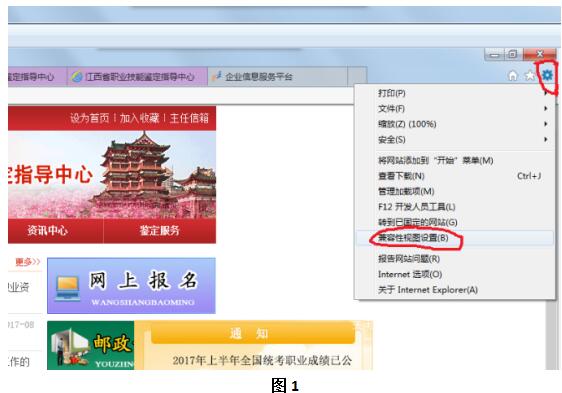Click the IE icon on 江西省职业技能鉴定指导中心 tab
This screenshot has width=562, height=393.
77,76
